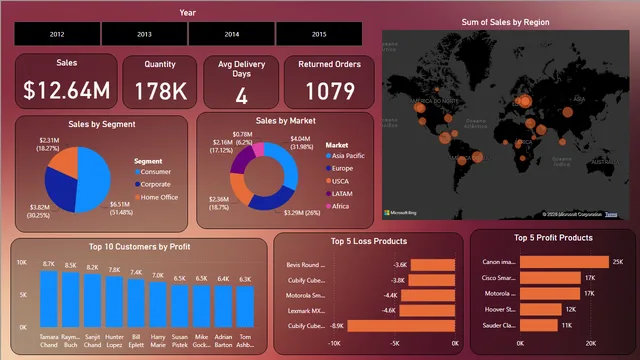Click Raym... Buch's 8.5K profit bar
The height and width of the screenshot is (360, 640).
(x=71, y=300)
